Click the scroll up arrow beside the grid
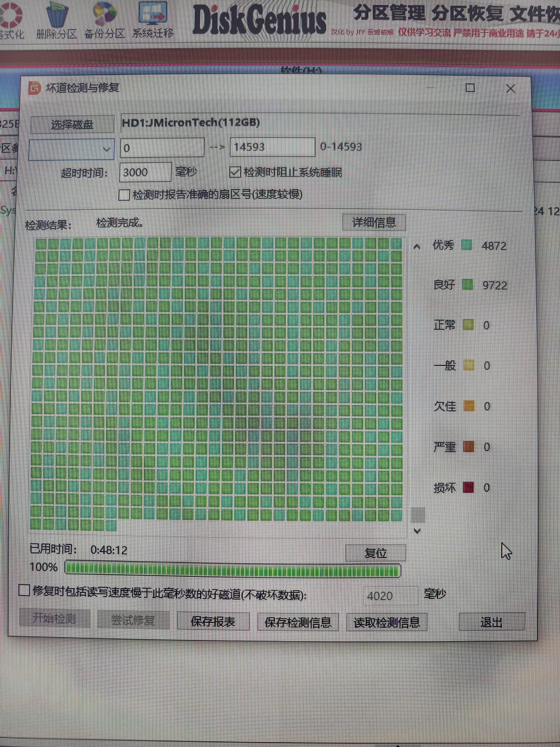Screen dimensions: 560x747 tap(417, 247)
